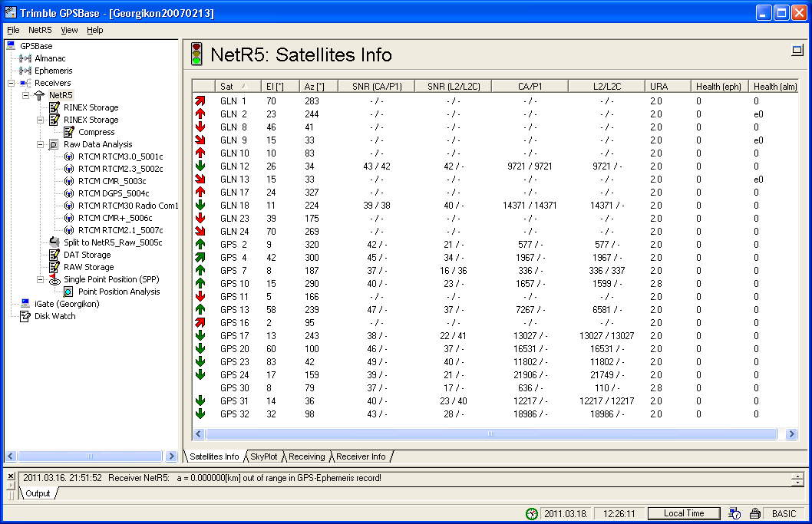This screenshot has height=524, width=812.
Task: Click the red arrow icon for GLN 1
Action: (200, 101)
